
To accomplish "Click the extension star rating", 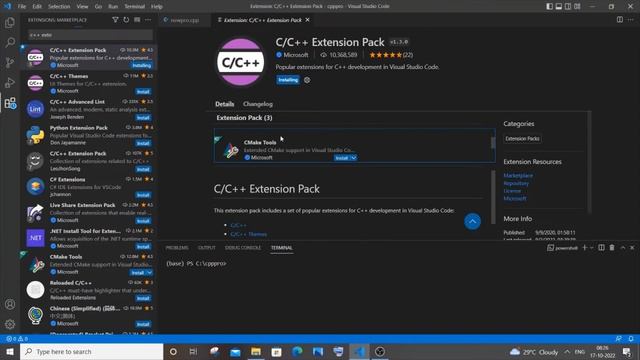I will (391, 55).
